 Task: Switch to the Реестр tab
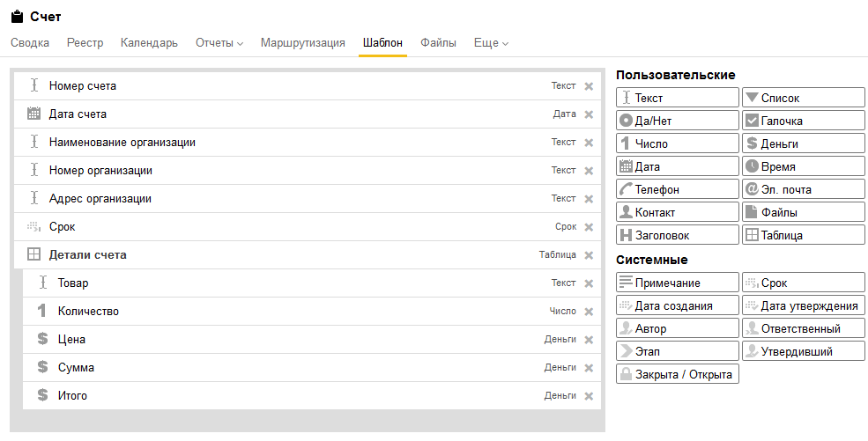(x=85, y=43)
